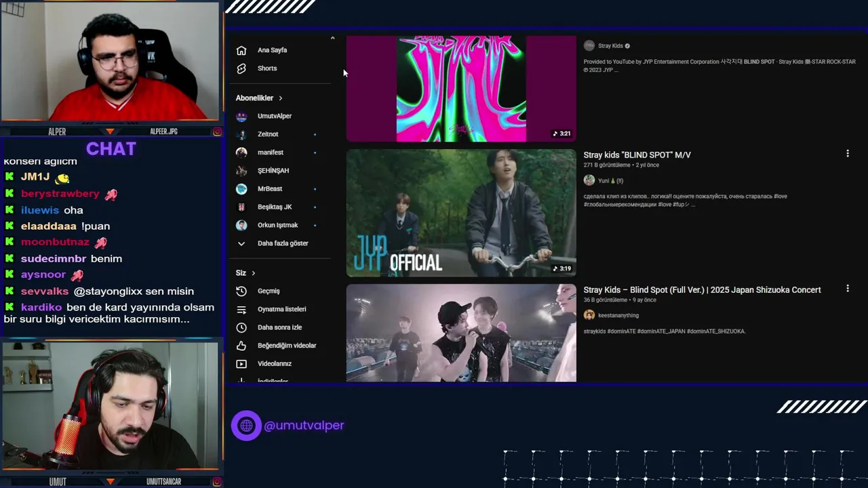Open Yuni channel name link
This screenshot has width=868, height=488.
click(610, 181)
